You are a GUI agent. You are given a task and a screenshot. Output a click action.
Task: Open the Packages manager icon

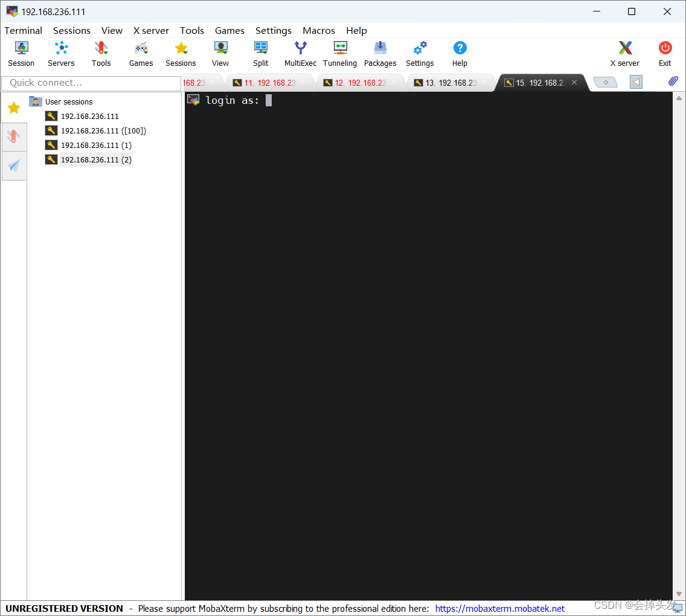click(380, 53)
